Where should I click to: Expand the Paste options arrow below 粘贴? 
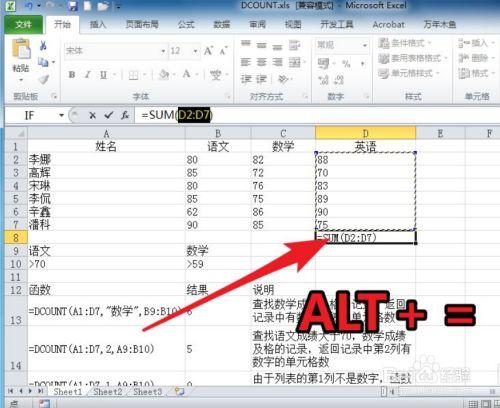tap(21, 80)
